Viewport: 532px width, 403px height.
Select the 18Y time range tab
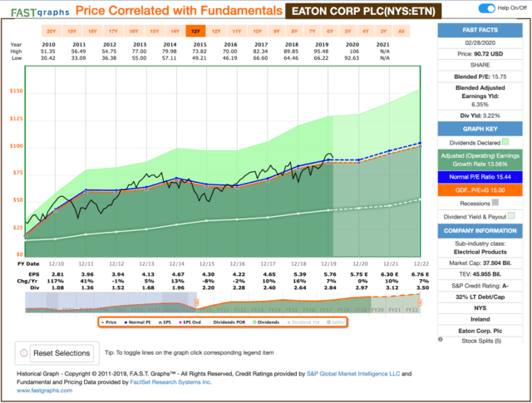click(x=92, y=32)
